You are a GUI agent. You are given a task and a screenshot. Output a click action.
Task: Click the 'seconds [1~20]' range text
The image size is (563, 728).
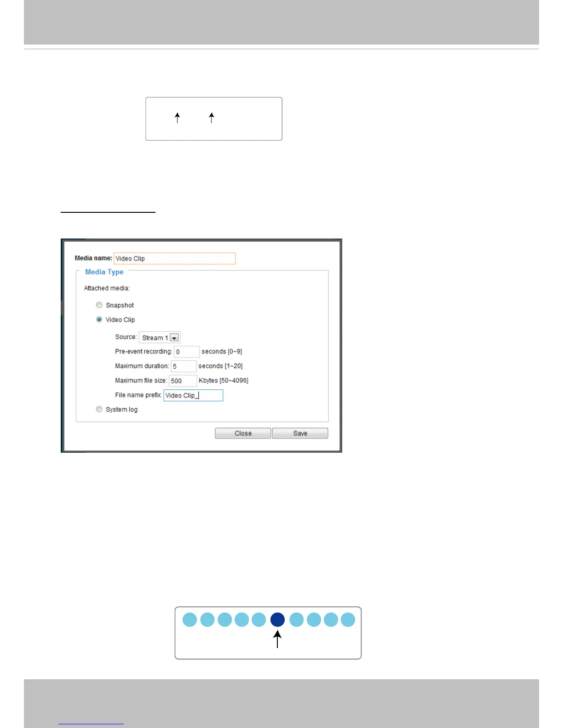click(x=220, y=366)
